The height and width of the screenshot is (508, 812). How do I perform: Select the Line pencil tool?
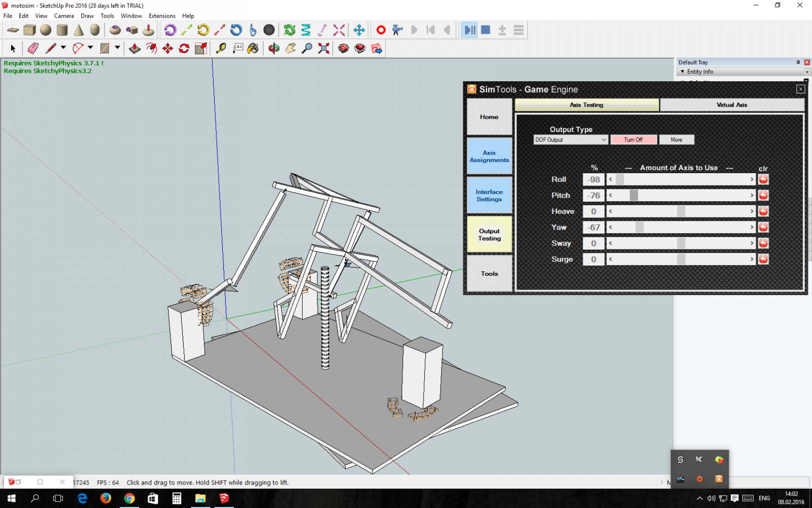point(51,48)
